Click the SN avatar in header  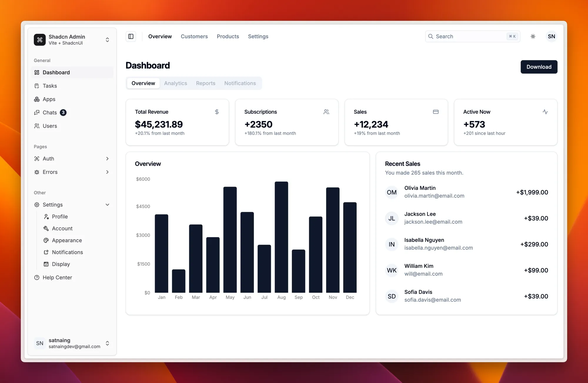(x=551, y=36)
